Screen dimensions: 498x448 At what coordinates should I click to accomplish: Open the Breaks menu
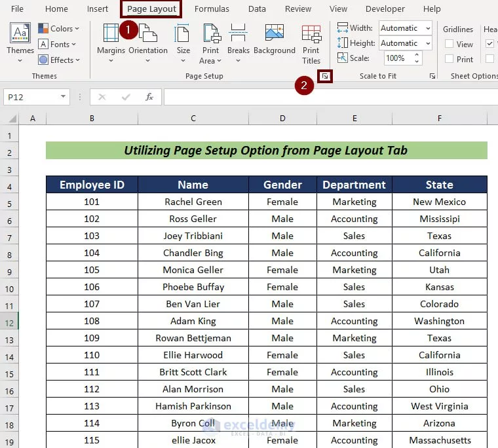point(239,41)
